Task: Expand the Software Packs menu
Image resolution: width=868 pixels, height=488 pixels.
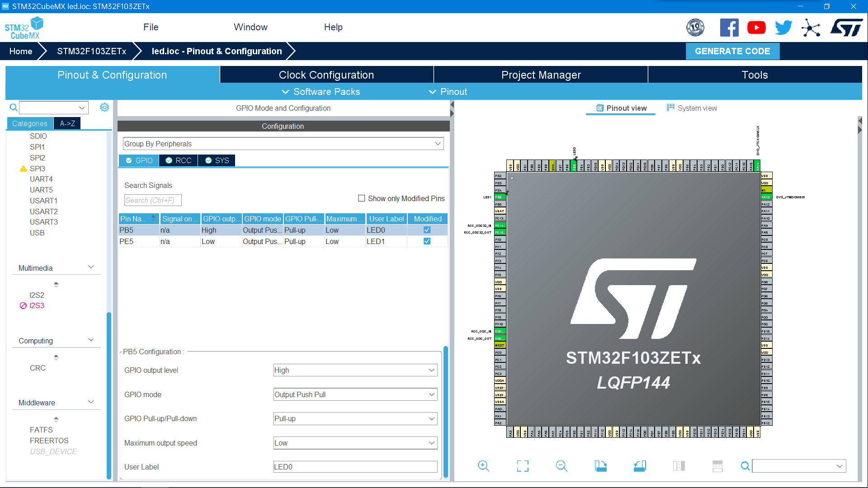Action: coord(321,92)
